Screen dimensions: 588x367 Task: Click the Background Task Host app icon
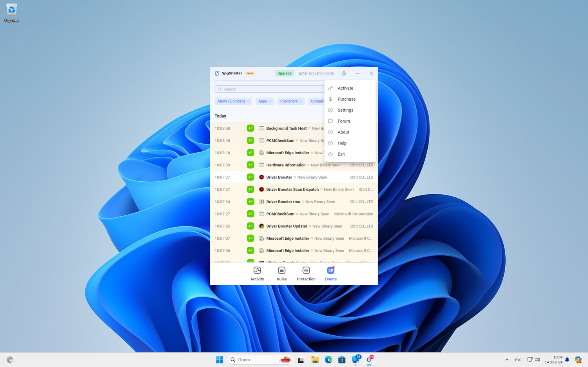point(261,128)
